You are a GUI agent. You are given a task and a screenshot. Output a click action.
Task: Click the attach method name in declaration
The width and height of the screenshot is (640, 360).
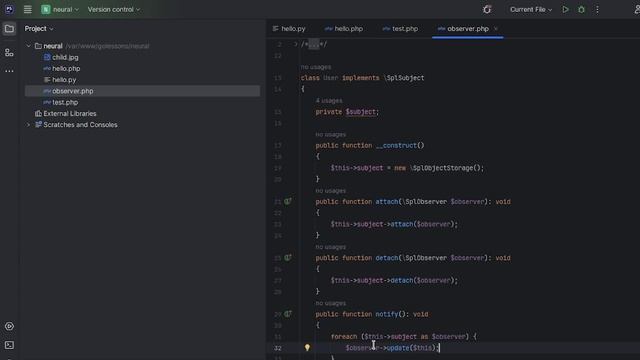coord(387,202)
